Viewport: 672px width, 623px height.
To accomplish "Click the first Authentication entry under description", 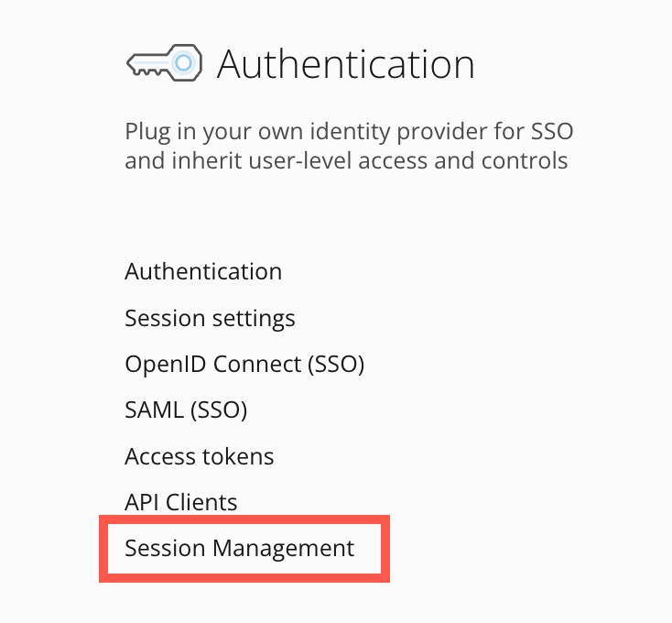I will 203,272.
